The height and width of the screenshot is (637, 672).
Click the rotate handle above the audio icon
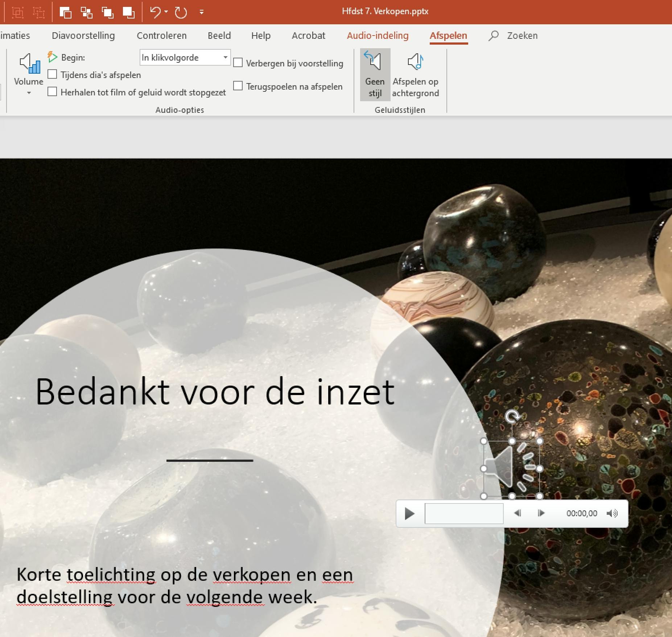[512, 416]
